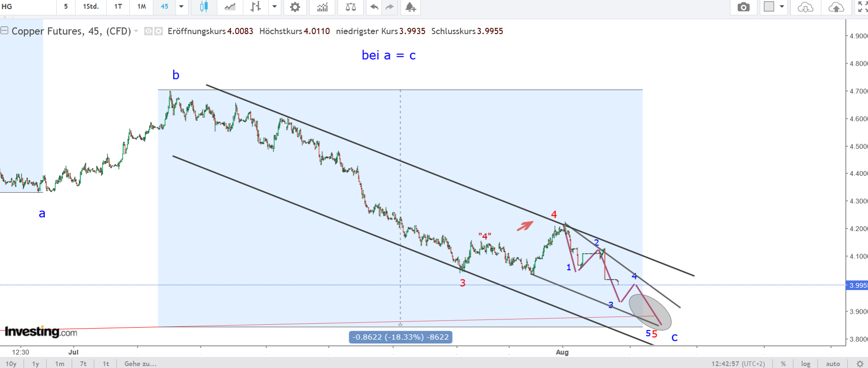
Task: Select candlestick chart type
Action: (204, 7)
